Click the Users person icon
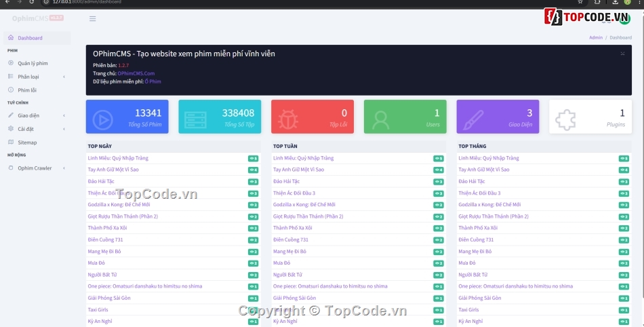The image size is (644, 327). (x=381, y=120)
